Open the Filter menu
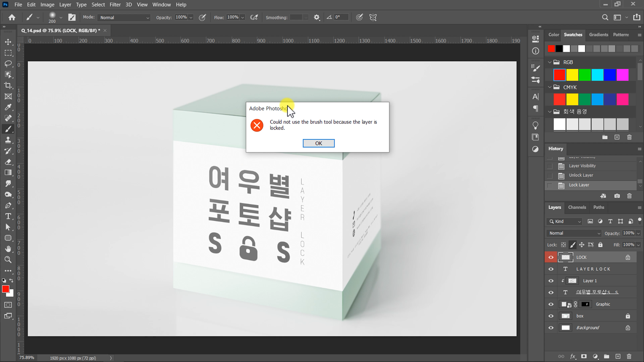Screen dimensions: 644x362 [x=115, y=5]
